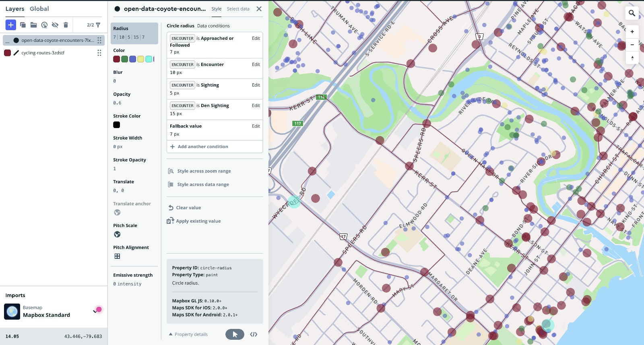Reset map bearing with compass button
Viewport: 644px width, 345px height.
point(632,58)
